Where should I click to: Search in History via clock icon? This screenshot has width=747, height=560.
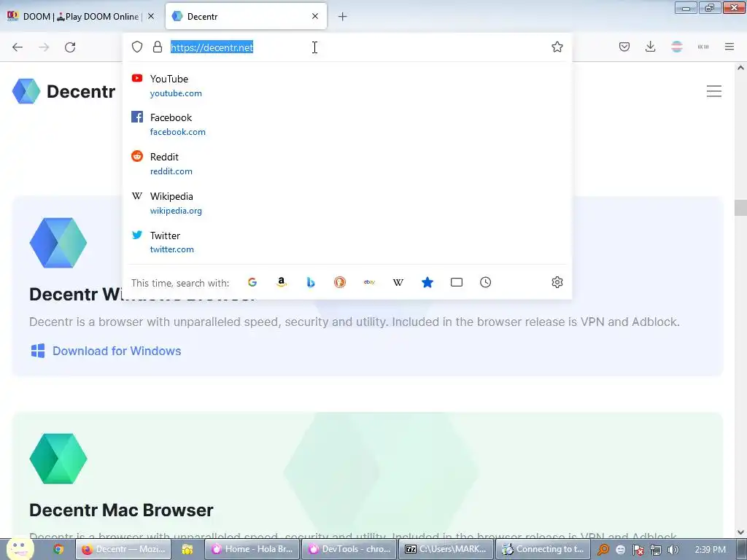(485, 282)
